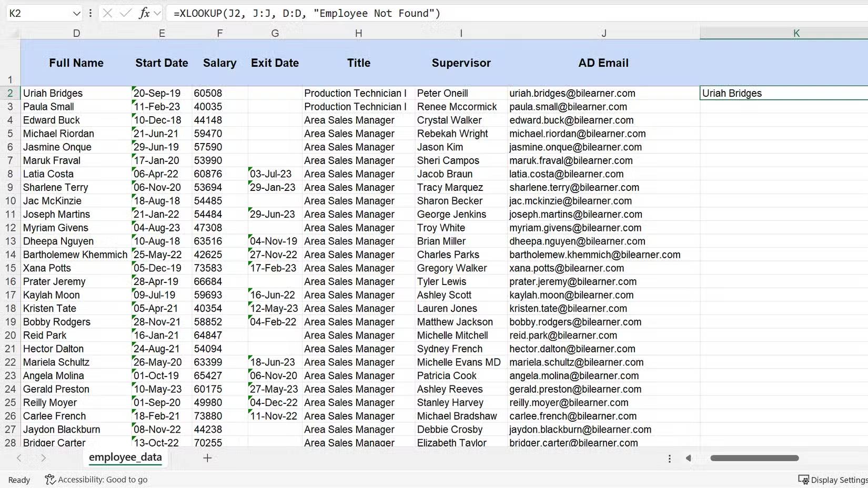Confirm formula with the checkmark icon
868x488 pixels.
coord(126,13)
